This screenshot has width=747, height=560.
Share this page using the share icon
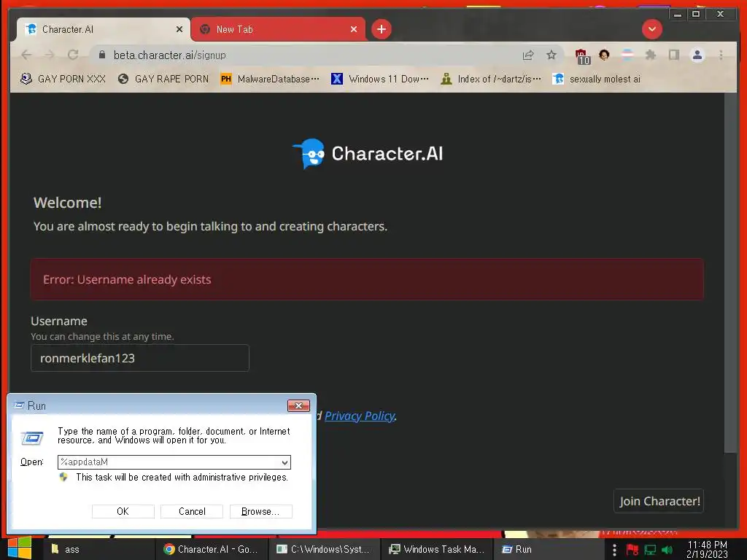(528, 55)
